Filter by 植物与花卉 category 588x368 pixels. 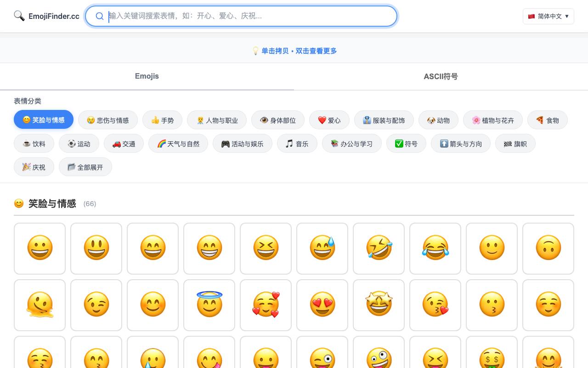tap(493, 120)
